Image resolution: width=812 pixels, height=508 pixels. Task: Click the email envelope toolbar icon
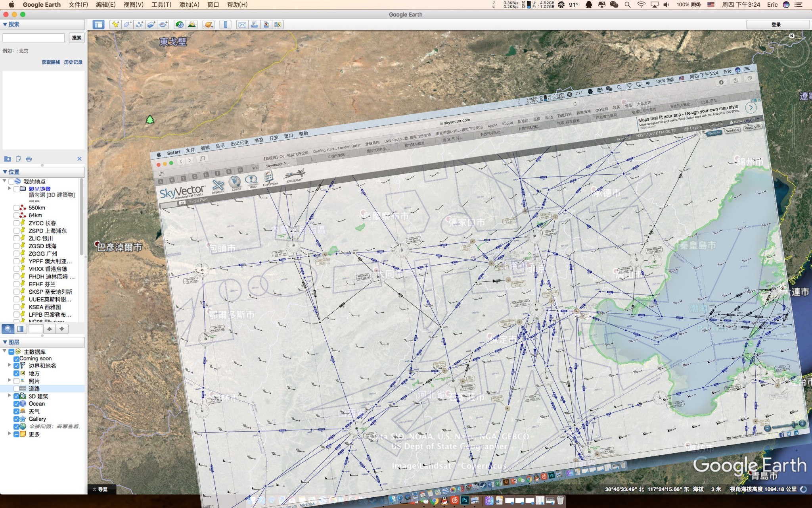(x=242, y=25)
